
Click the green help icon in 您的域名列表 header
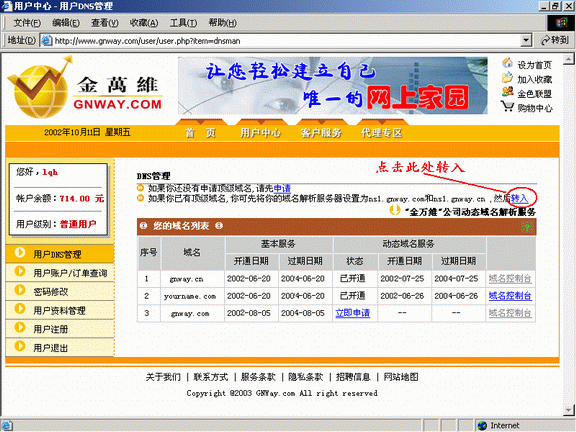(527, 227)
